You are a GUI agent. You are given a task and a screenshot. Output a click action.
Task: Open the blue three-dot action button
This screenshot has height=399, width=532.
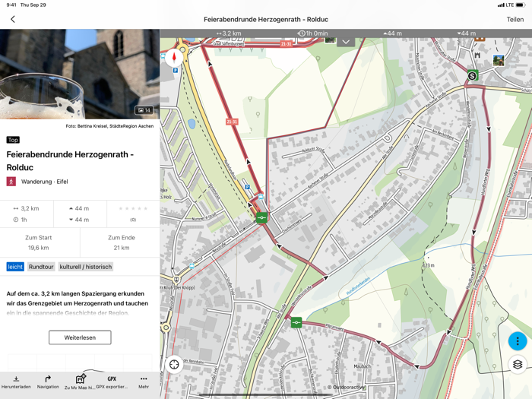click(x=518, y=340)
